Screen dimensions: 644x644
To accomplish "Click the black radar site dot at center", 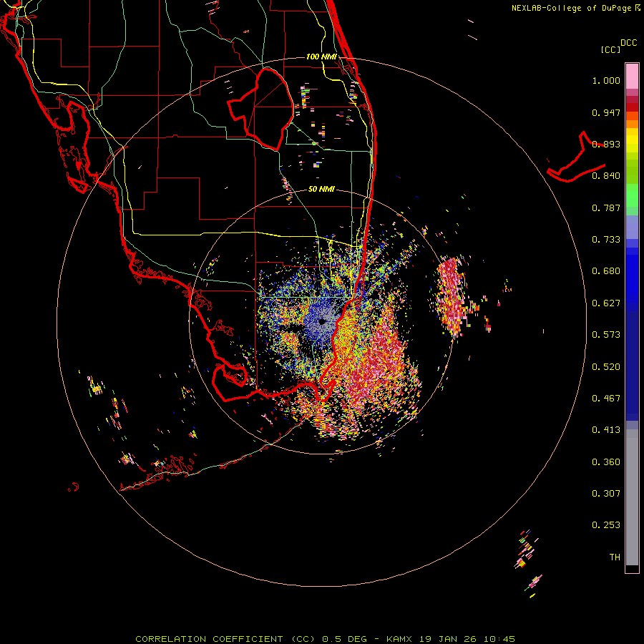I will point(322,321).
